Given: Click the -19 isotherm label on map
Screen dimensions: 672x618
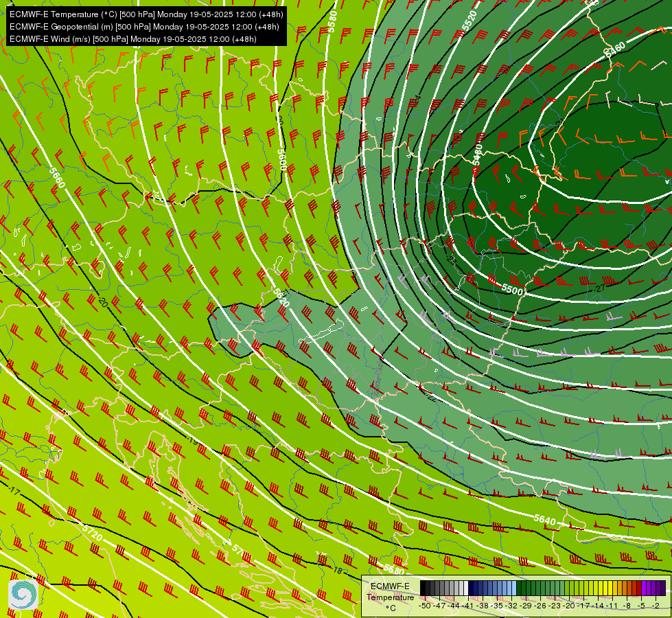Looking at the screenshot, I should coord(192,440).
